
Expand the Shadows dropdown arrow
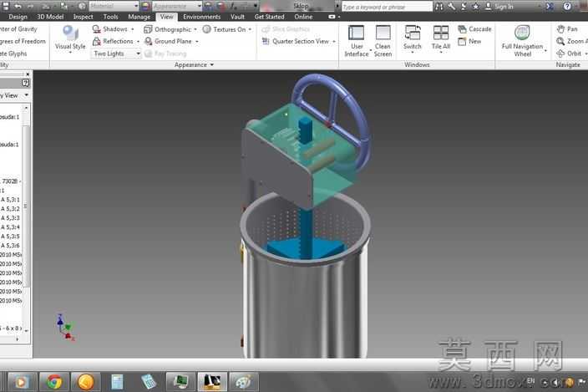pos(132,29)
